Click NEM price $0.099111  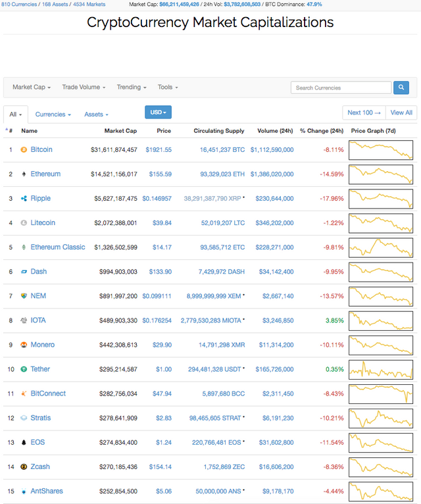[157, 296]
